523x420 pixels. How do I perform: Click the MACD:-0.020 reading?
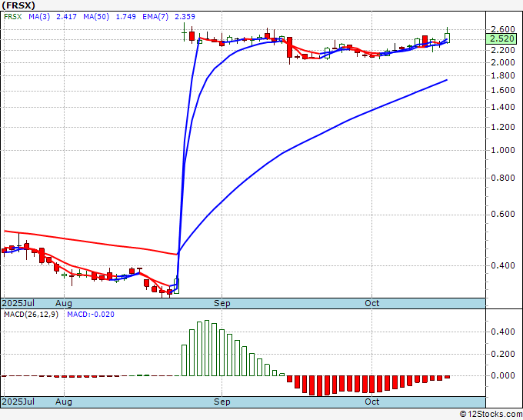point(91,315)
